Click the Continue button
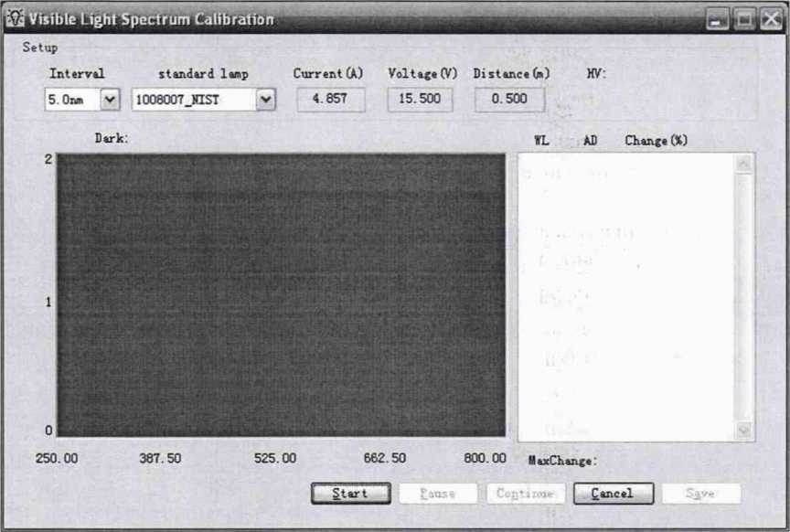 click(525, 494)
